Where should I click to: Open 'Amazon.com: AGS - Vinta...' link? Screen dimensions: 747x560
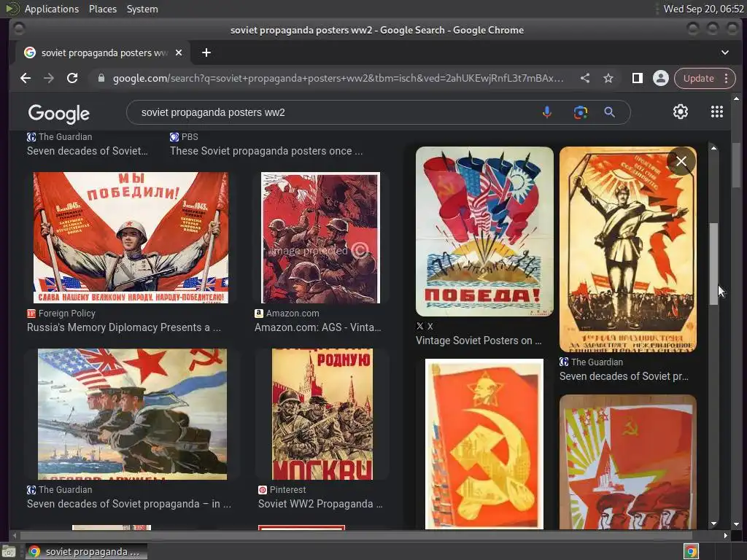[318, 327]
